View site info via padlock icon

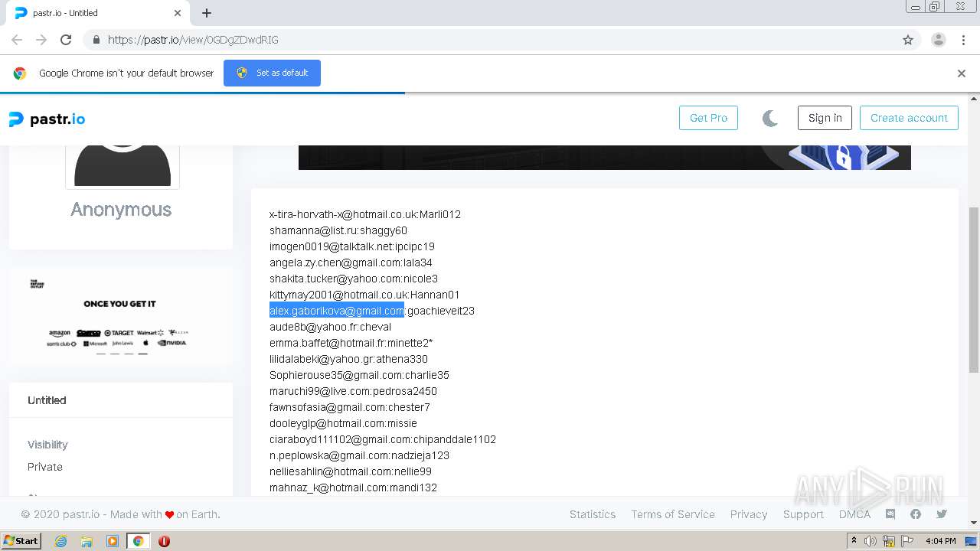click(x=96, y=40)
